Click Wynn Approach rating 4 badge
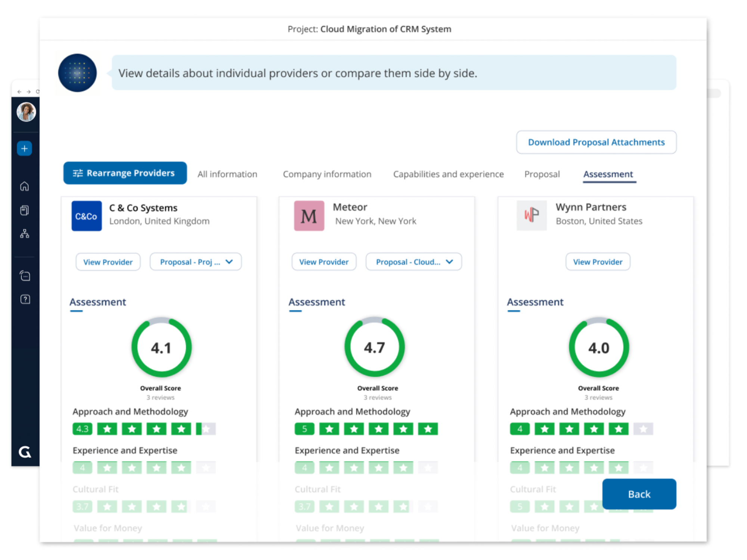 520,429
